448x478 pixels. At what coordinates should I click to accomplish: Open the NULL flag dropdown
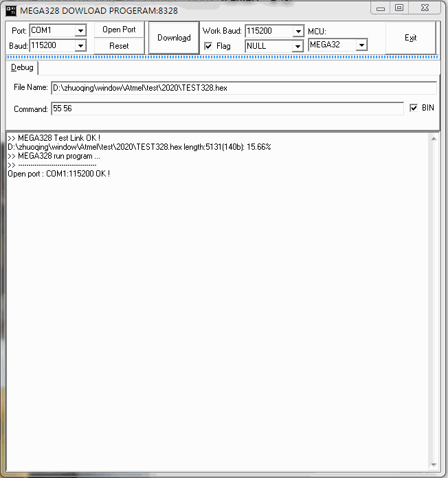tap(298, 46)
